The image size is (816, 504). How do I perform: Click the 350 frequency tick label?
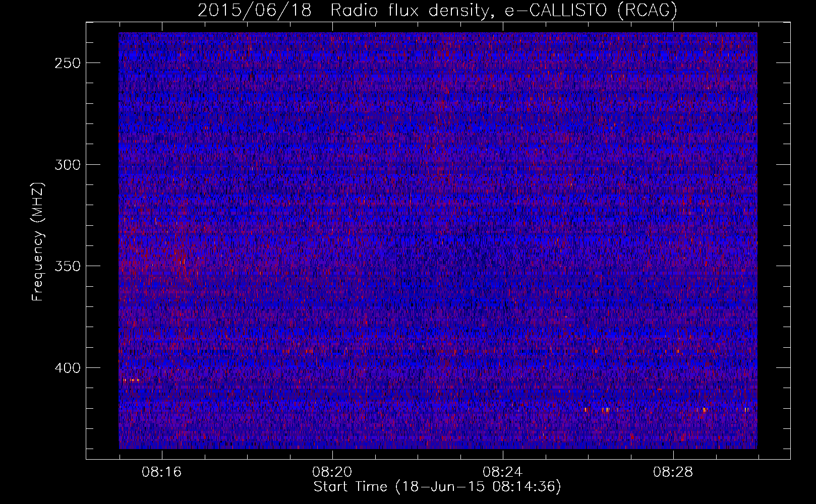point(68,266)
